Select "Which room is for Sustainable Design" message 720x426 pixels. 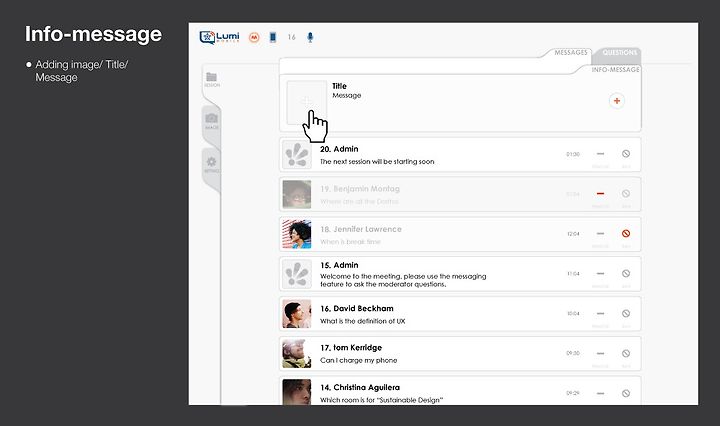point(382,400)
